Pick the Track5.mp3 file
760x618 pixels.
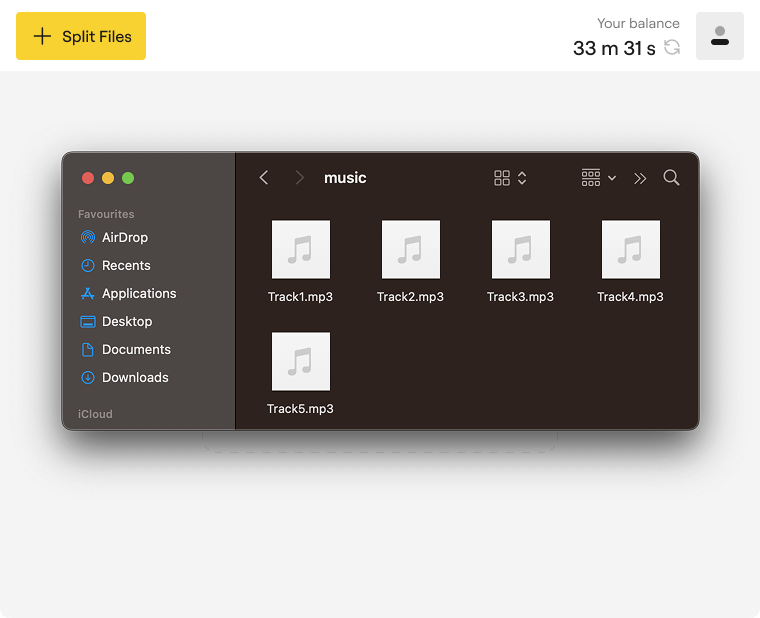pyautogui.click(x=300, y=362)
